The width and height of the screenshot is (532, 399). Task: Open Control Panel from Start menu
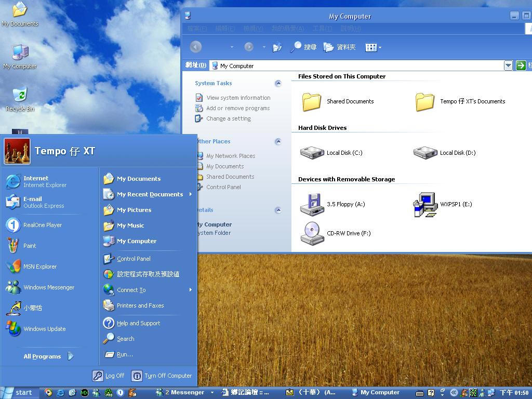click(x=127, y=259)
